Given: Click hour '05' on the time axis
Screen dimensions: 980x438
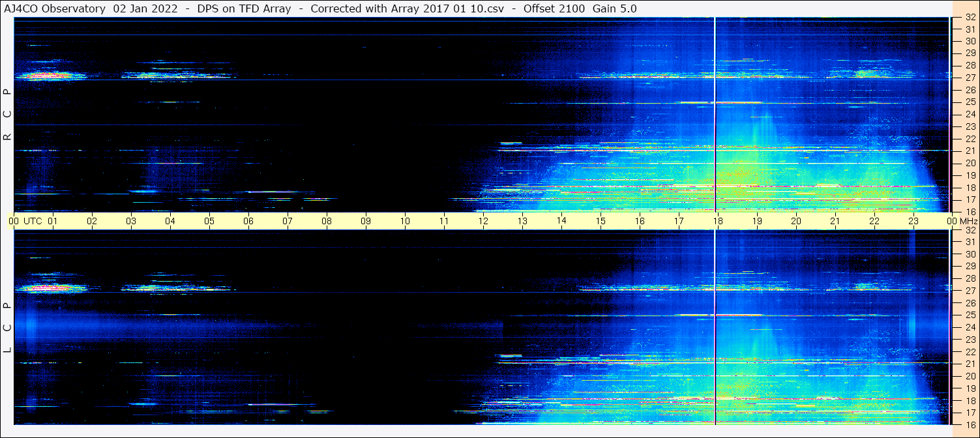Looking at the screenshot, I should coord(209,221).
